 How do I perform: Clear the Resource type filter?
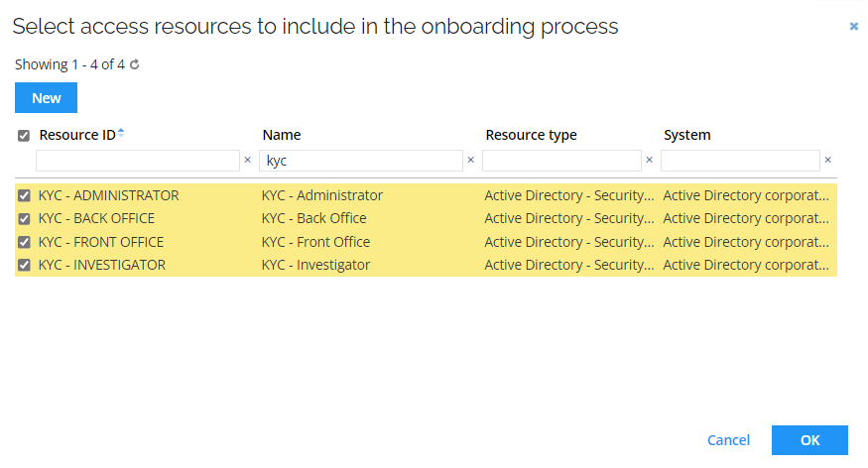pos(650,160)
